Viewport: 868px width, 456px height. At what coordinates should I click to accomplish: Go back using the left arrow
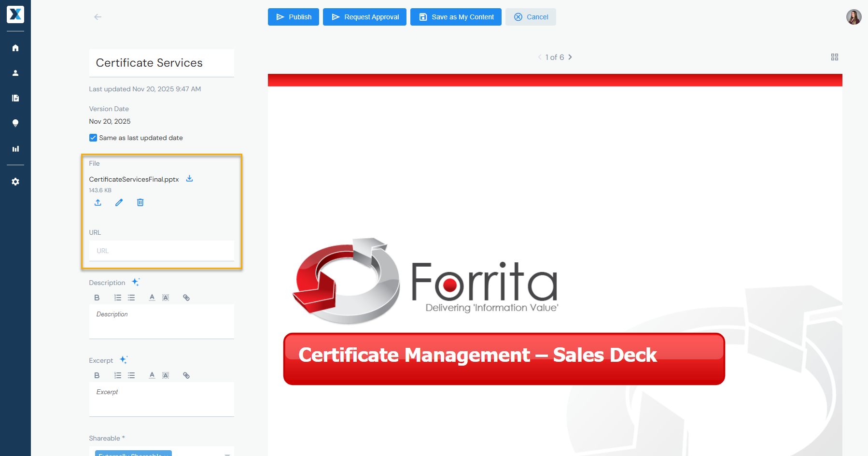click(98, 17)
